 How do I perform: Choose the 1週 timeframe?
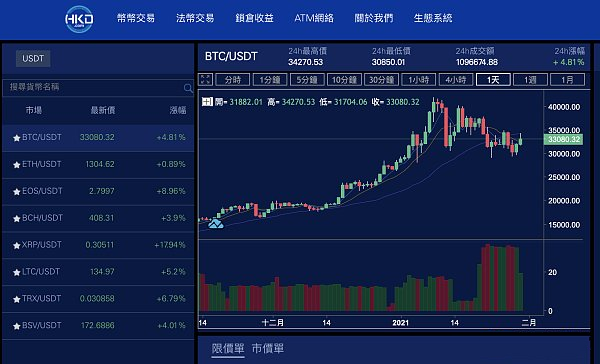(x=530, y=80)
